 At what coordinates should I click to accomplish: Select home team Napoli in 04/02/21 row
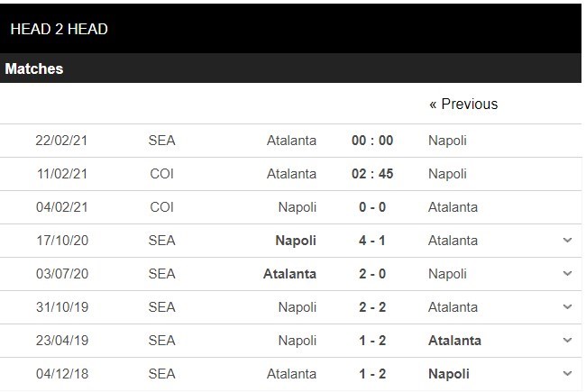pos(297,207)
